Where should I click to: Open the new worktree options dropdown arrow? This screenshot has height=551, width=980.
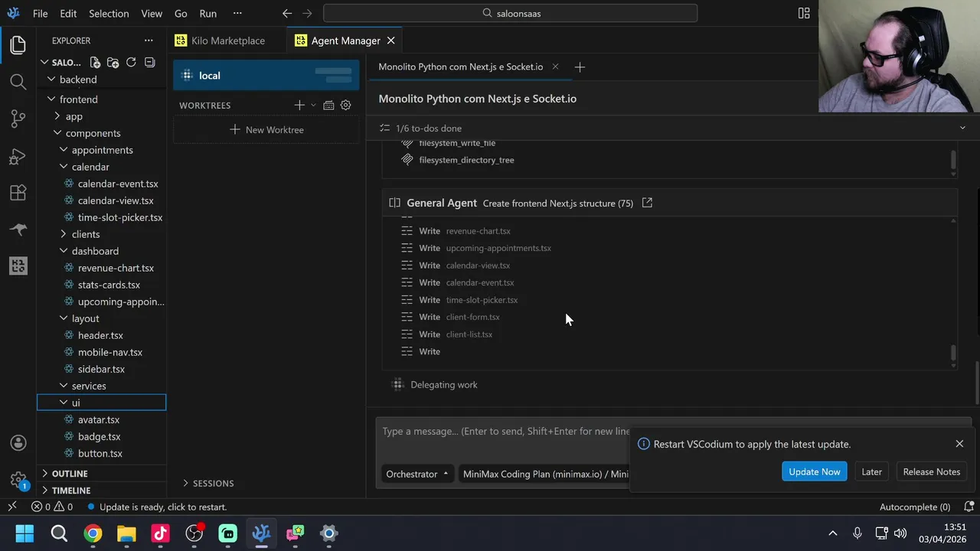point(312,106)
